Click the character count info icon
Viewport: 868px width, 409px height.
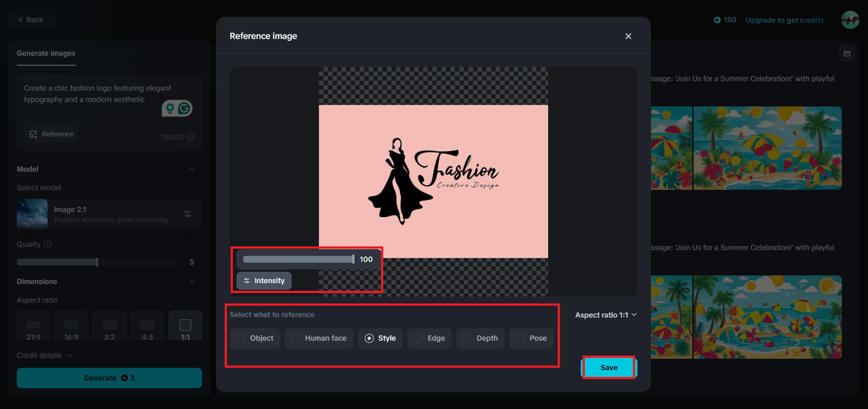click(190, 137)
